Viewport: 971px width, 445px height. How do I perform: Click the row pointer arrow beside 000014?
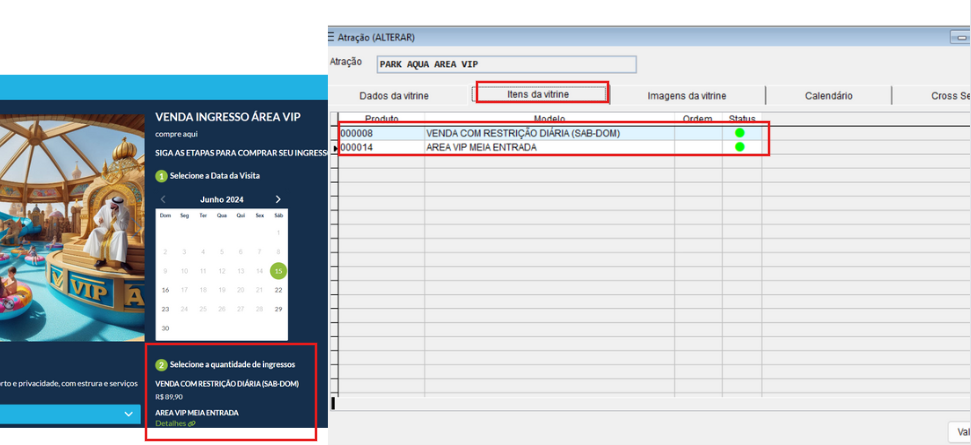(x=335, y=148)
